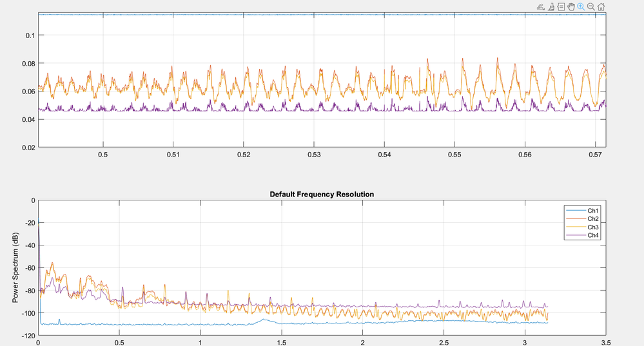Click the 0.55 x-axis tick label
The image size is (644, 346).
(x=454, y=155)
